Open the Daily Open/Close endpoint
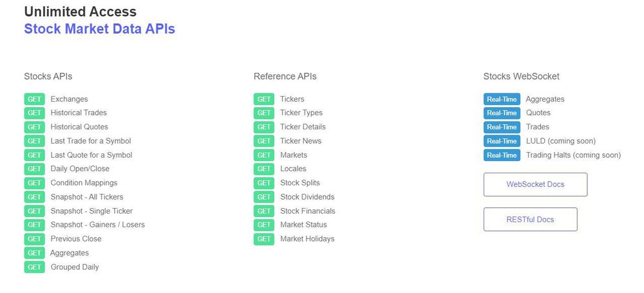Viewport: 644px width, 293px height. coord(80,169)
